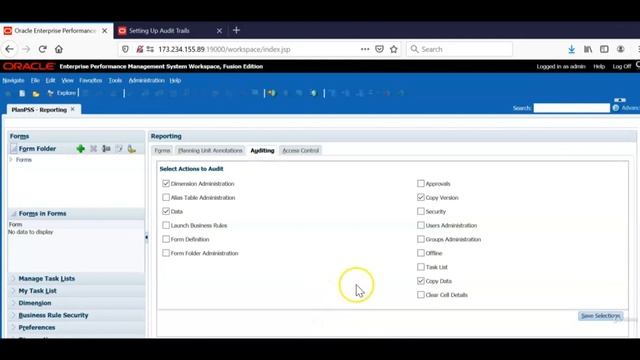Click the green plus create folder icon
Image resolution: width=640 pixels, height=360 pixels.
pos(80,149)
